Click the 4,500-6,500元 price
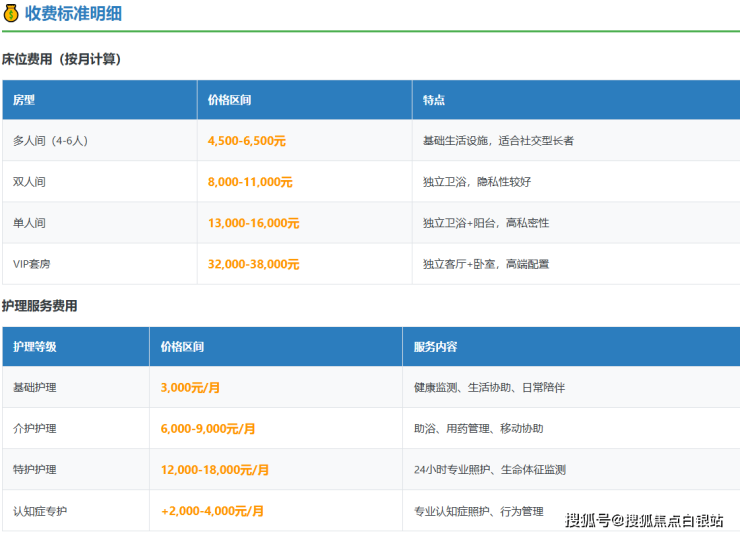Image resolution: width=740 pixels, height=536 pixels. pyautogui.click(x=246, y=141)
